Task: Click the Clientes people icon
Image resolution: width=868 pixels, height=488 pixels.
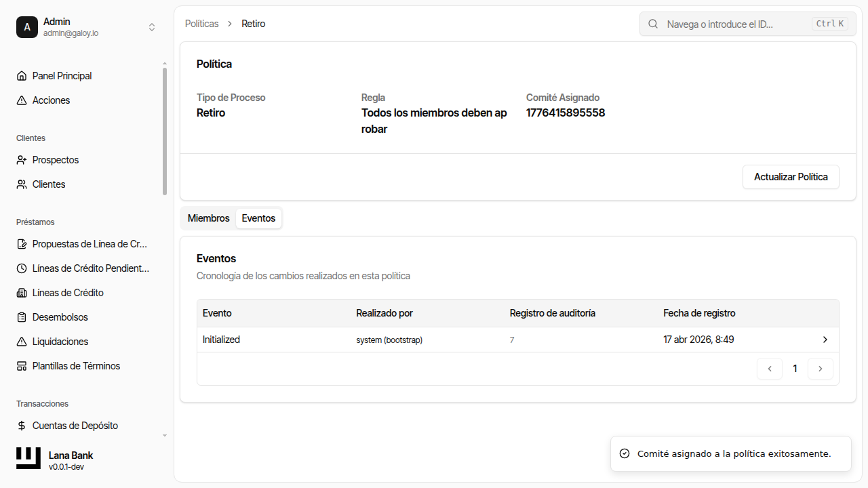Action: (x=21, y=184)
